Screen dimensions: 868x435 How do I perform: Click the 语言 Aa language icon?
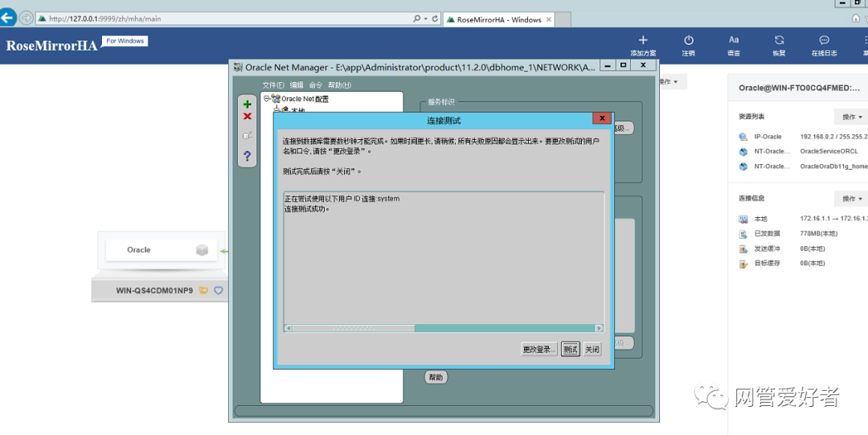coord(734,40)
